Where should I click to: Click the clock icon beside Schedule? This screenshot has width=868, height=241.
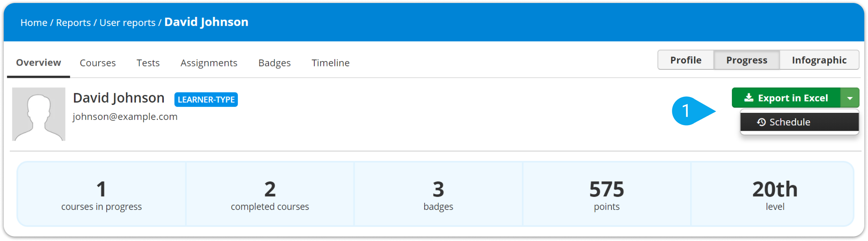(x=761, y=122)
